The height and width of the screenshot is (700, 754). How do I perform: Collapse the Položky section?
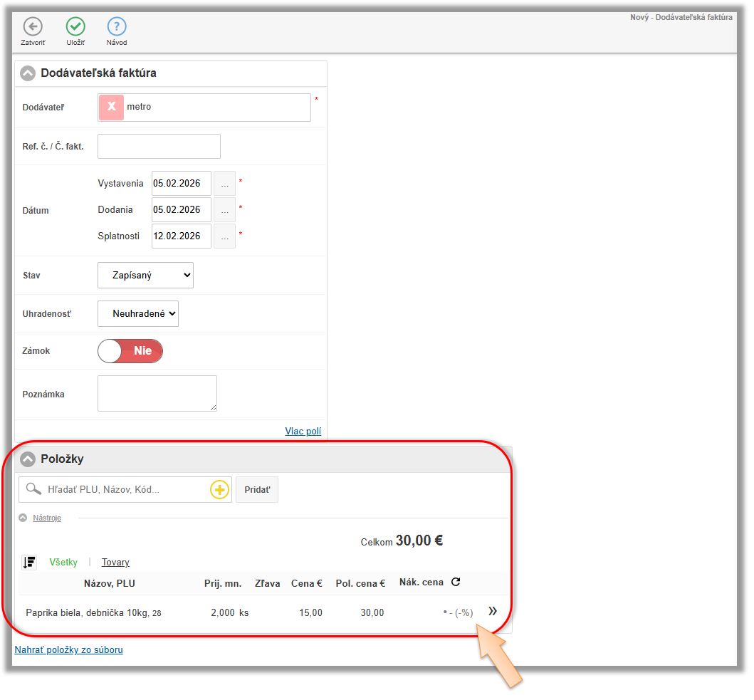tap(28, 459)
